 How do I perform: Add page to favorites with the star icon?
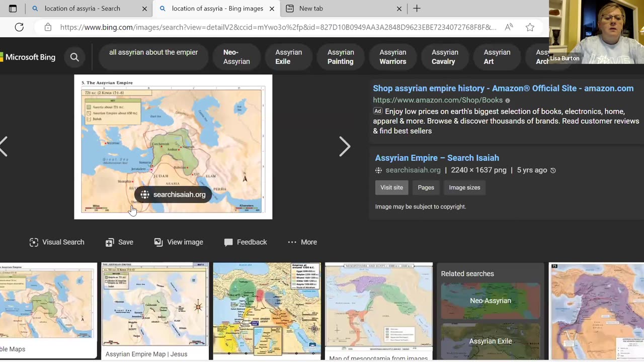pos(530,27)
